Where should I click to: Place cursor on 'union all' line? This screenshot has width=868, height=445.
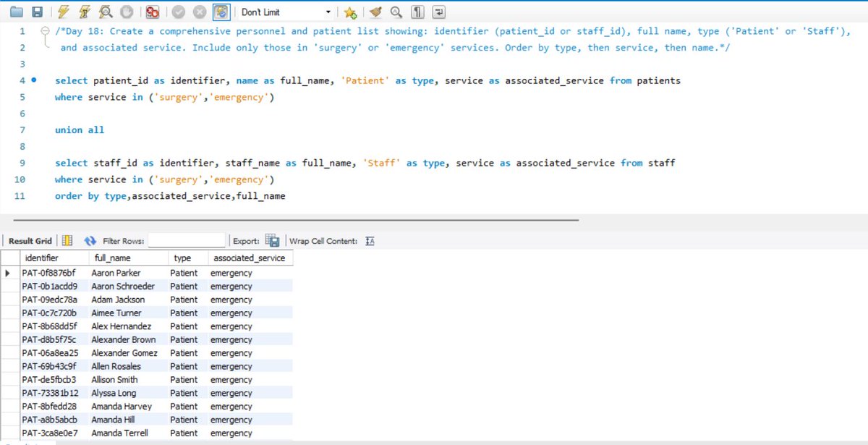pyautogui.click(x=80, y=130)
